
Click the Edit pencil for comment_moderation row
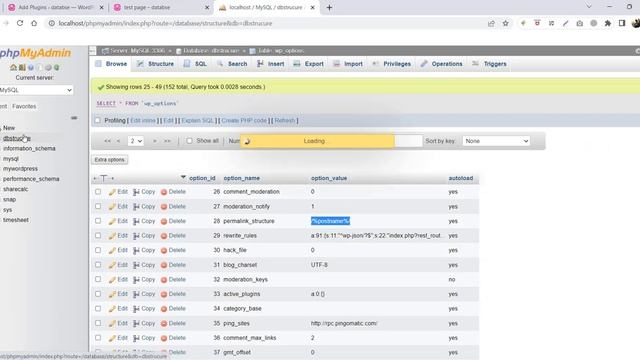click(x=118, y=192)
